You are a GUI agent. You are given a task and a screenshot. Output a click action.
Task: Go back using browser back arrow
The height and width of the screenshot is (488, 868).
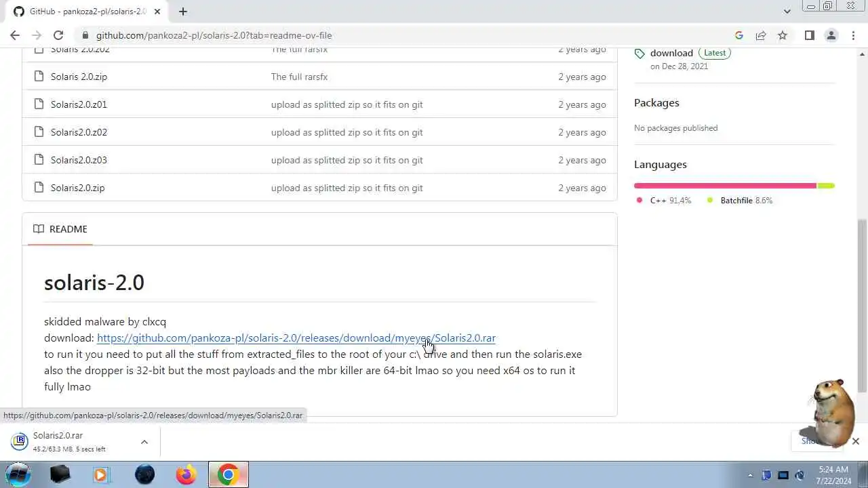tap(15, 35)
